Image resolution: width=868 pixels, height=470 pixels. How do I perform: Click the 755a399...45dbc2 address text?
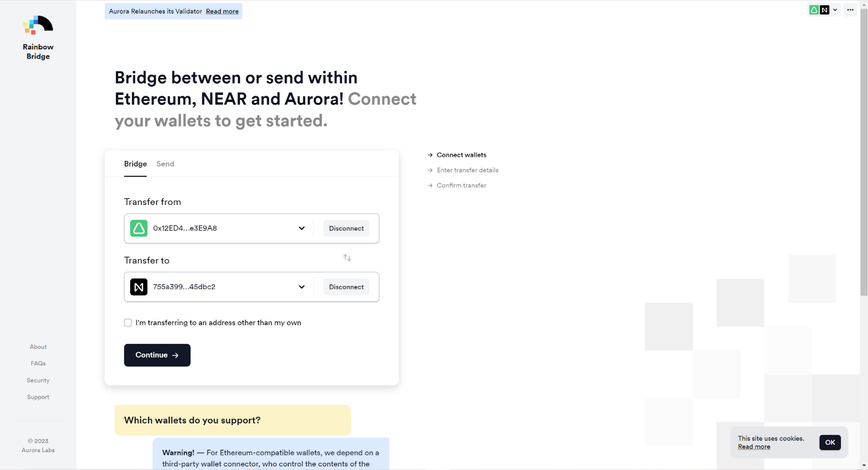click(184, 287)
